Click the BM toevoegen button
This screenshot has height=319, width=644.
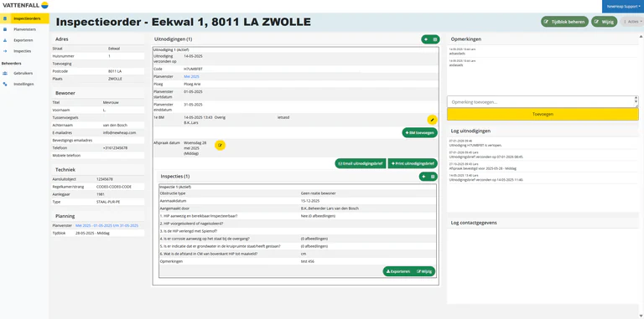tap(420, 132)
